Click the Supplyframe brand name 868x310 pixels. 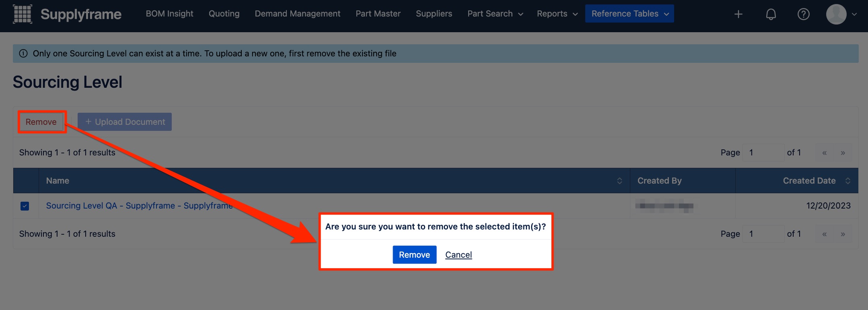coord(81,14)
